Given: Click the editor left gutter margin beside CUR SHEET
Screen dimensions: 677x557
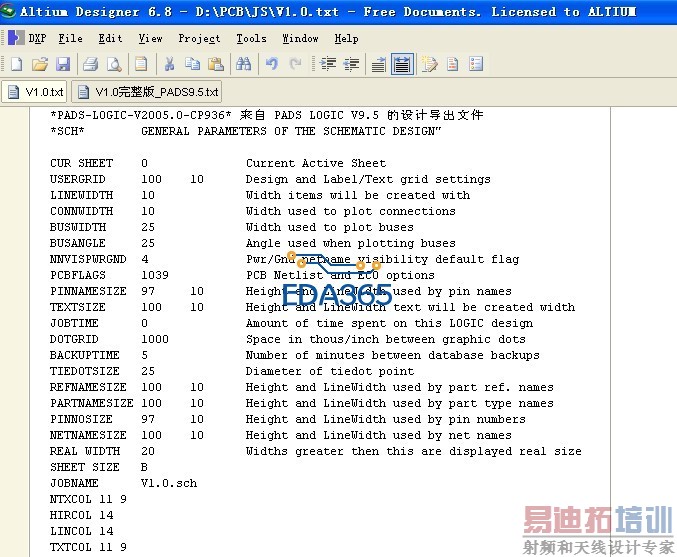Looking at the screenshot, I should (x=15, y=163).
